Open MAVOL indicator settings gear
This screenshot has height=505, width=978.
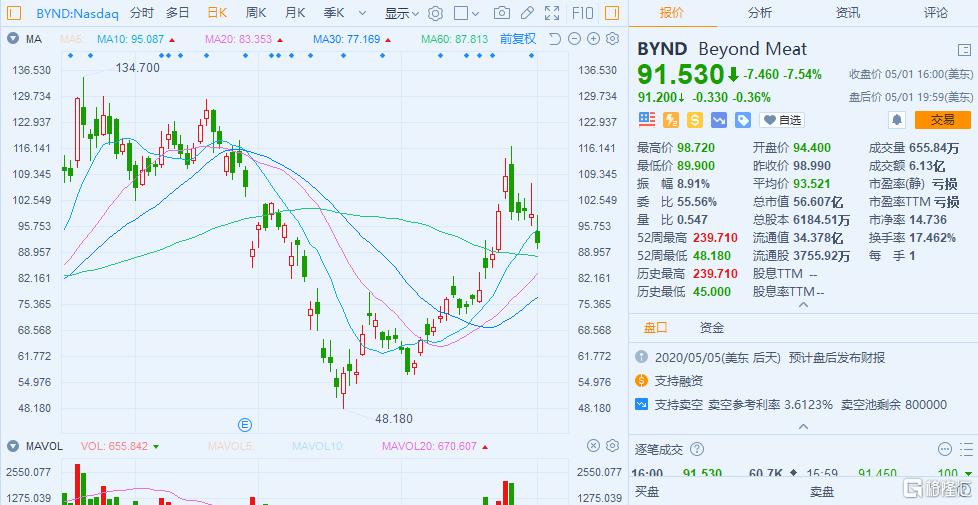(612, 446)
